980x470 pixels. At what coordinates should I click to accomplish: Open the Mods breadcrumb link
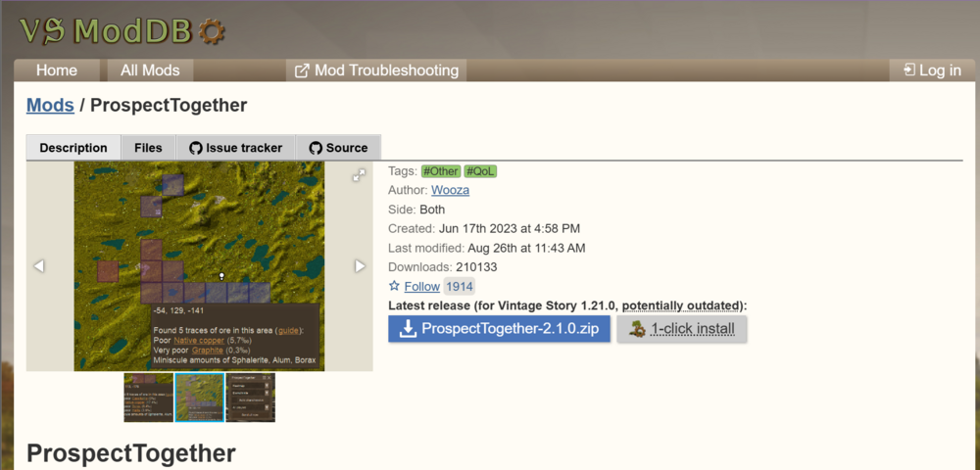(50, 105)
